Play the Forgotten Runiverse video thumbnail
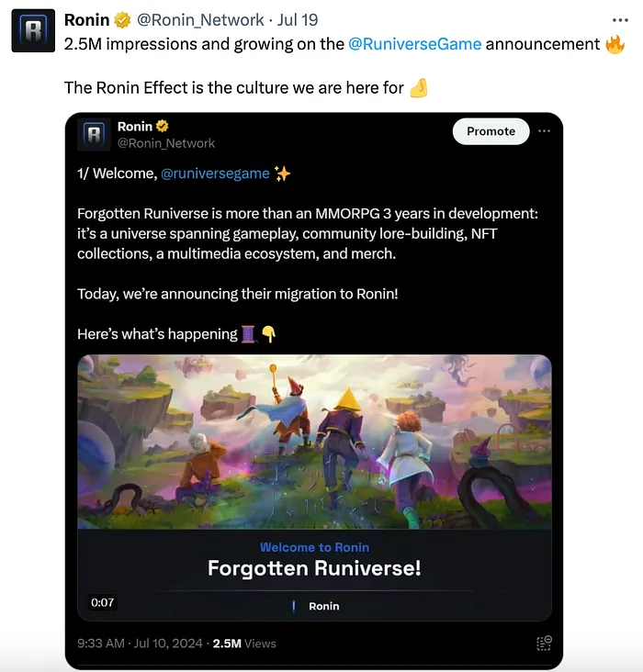The width and height of the screenshot is (643, 672). [x=314, y=442]
